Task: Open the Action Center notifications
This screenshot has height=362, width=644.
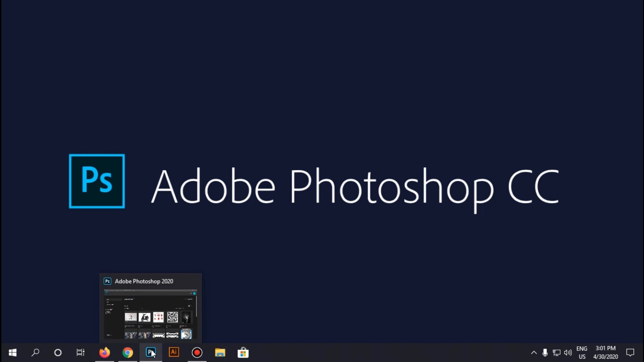Action: click(630, 353)
